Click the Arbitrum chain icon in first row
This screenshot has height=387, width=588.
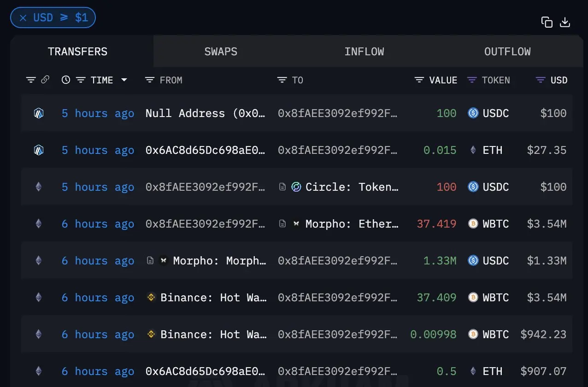click(x=39, y=113)
